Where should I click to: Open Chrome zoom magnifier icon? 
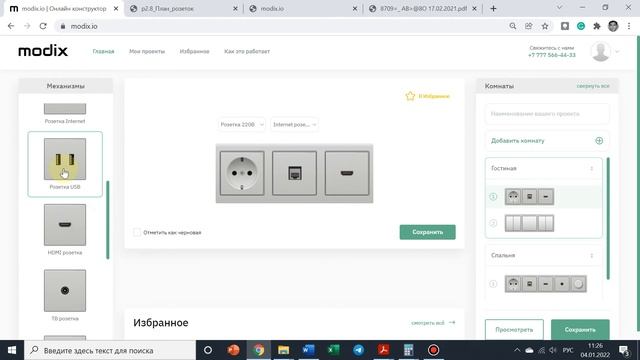513,26
